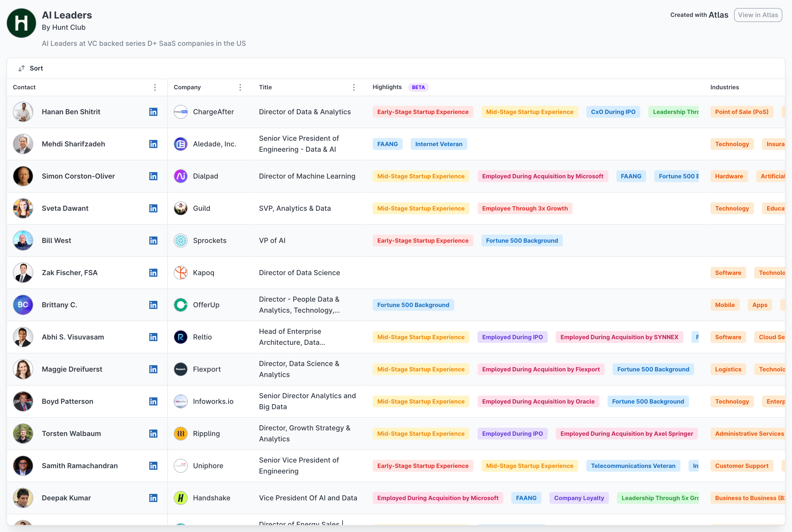
Task: Click Employed During IPO tag for Reltio
Action: (512, 337)
